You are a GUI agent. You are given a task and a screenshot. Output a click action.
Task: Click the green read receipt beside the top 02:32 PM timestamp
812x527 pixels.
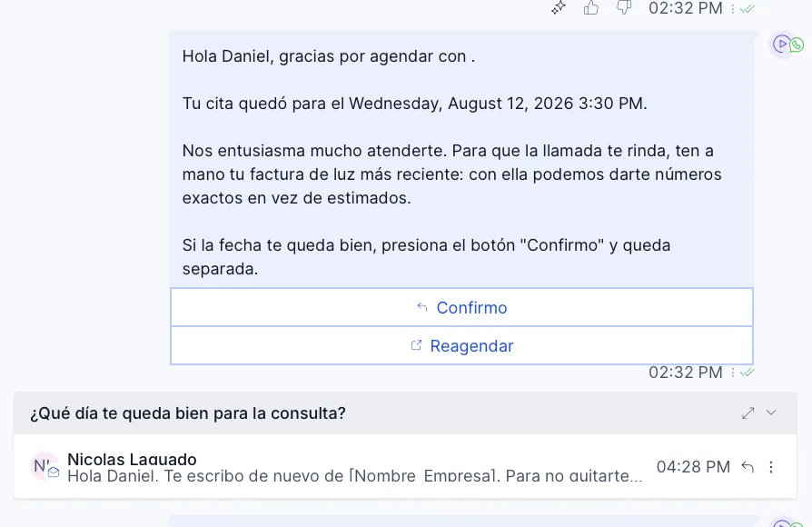point(748,9)
